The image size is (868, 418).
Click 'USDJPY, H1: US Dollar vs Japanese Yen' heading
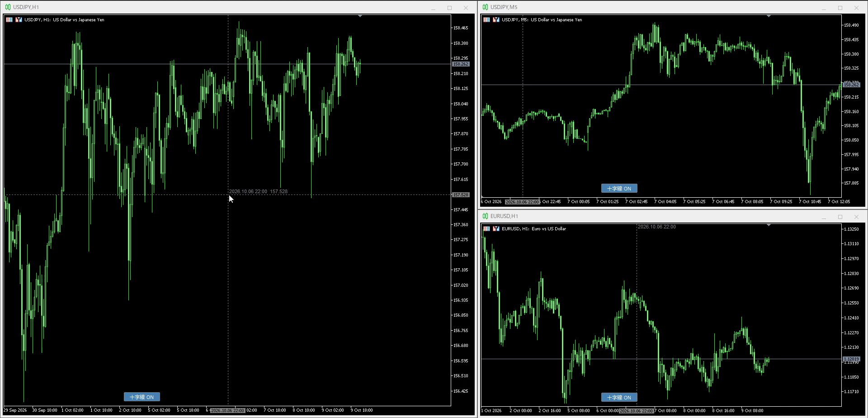click(x=64, y=19)
